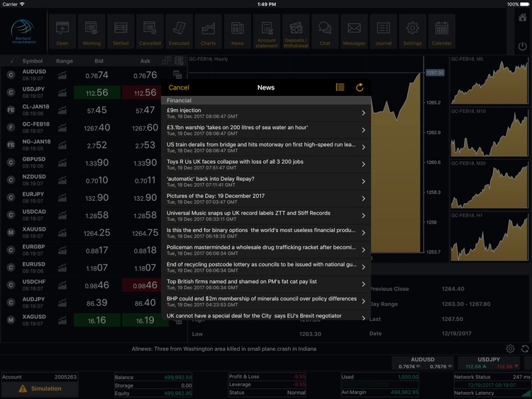Refresh the News popup
The height and width of the screenshot is (399, 532).
click(x=360, y=87)
